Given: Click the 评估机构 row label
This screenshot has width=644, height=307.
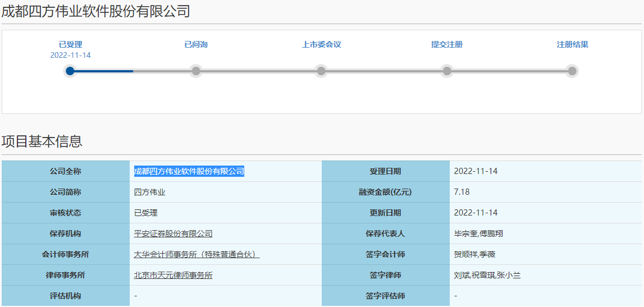Looking at the screenshot, I should (x=65, y=296).
